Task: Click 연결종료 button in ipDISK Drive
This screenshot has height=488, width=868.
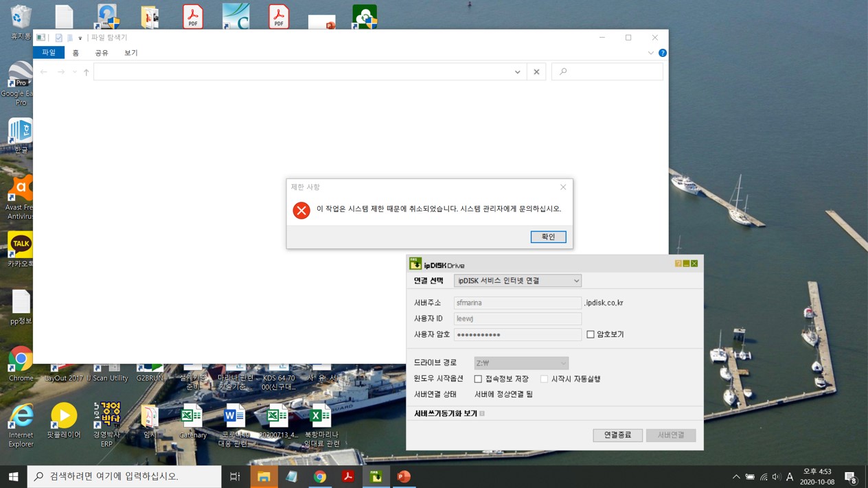Action: click(617, 435)
